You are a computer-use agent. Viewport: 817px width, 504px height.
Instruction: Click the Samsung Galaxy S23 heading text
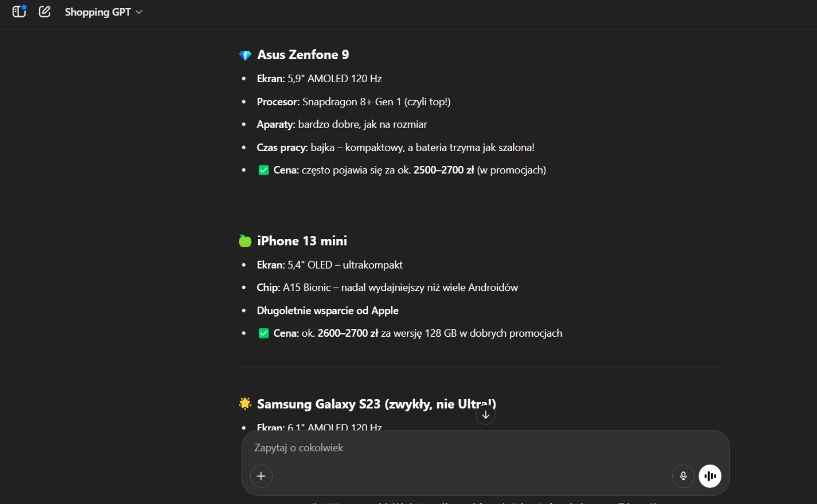[377, 404]
